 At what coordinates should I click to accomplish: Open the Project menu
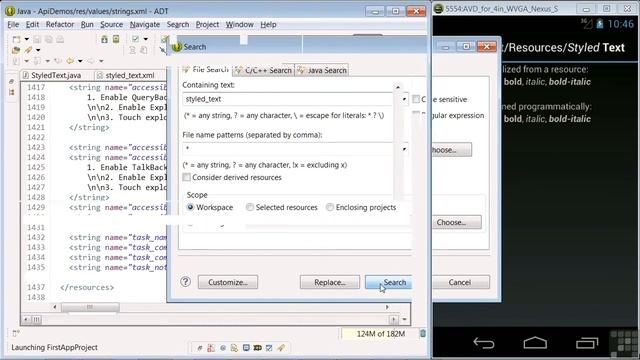207,24
